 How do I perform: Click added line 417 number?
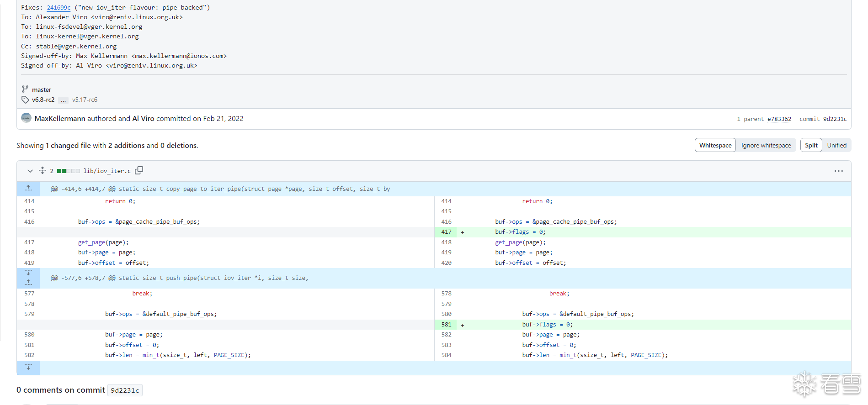click(x=446, y=232)
